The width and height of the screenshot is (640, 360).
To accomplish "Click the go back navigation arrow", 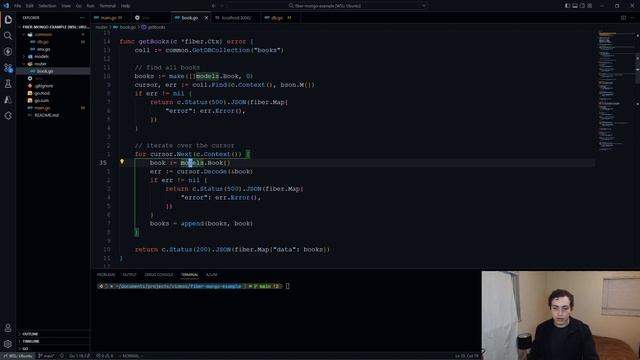I will [x=213, y=6].
